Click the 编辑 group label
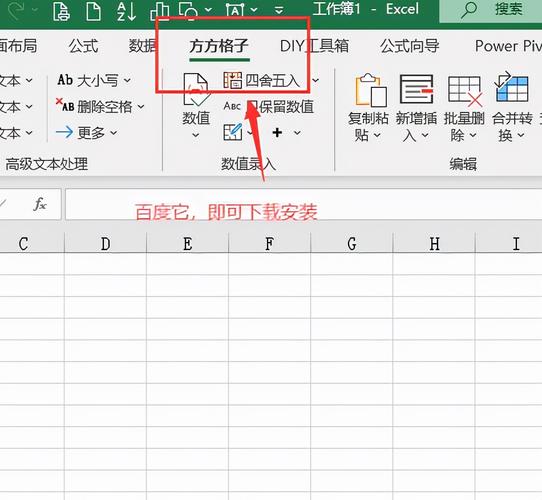Image resolution: width=542 pixels, height=500 pixels. coord(463,164)
